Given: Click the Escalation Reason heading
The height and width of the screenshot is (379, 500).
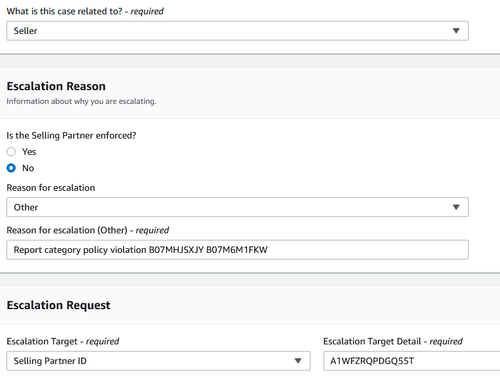Looking at the screenshot, I should tap(56, 86).
